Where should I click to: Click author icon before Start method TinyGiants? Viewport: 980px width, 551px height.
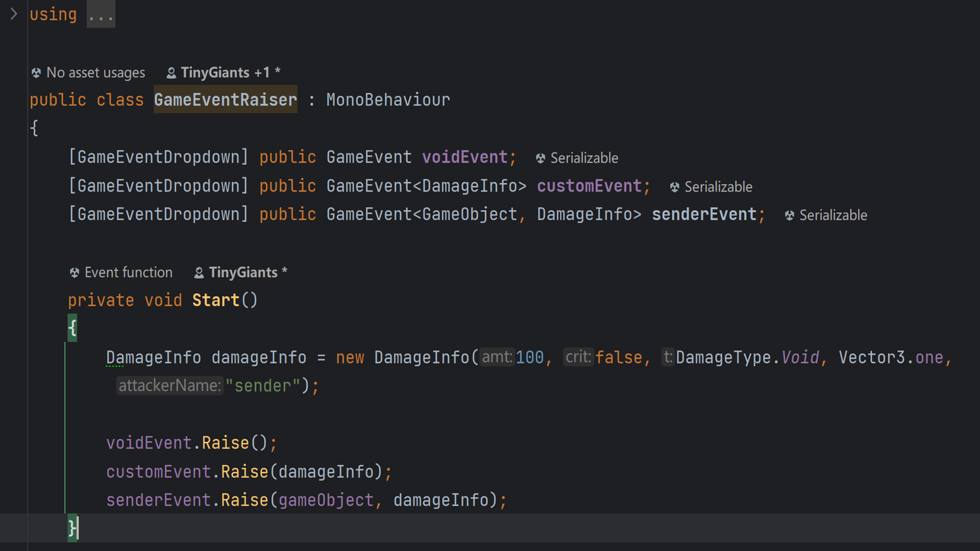[x=199, y=273]
